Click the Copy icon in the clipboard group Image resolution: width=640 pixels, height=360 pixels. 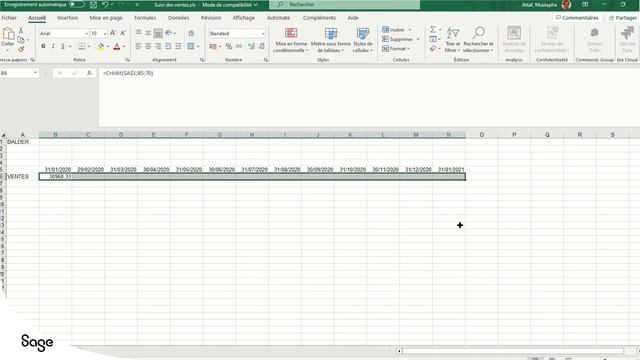point(21,40)
